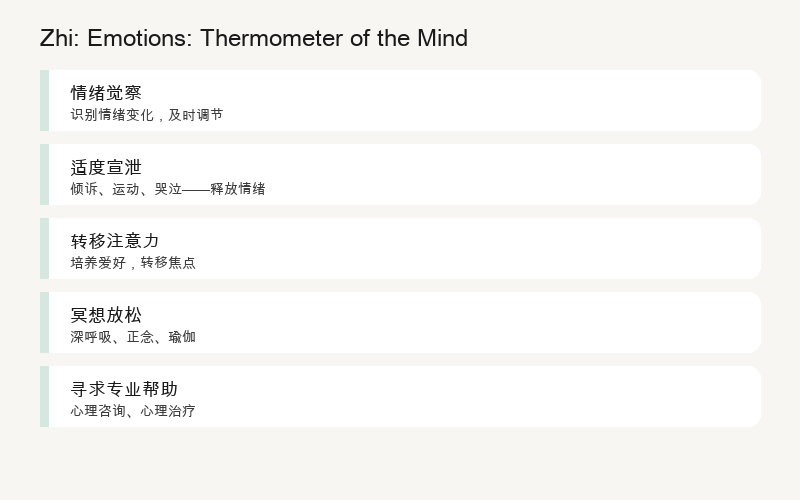800x500 pixels.
Task: Click green accent bar of 冥想放松 card
Action: pos(44,322)
